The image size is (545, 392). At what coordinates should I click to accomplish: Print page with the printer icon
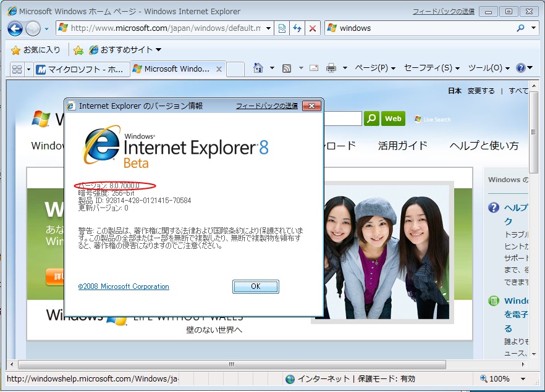(331, 68)
